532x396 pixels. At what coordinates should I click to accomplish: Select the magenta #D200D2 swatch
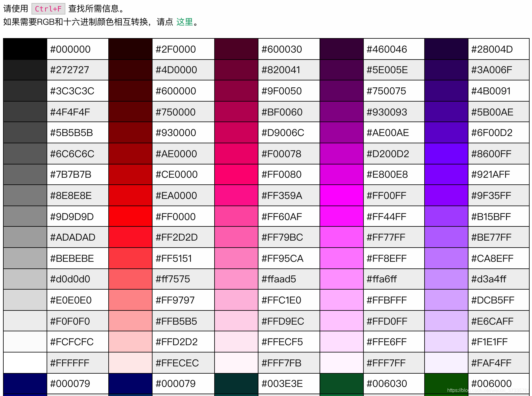tap(342, 154)
